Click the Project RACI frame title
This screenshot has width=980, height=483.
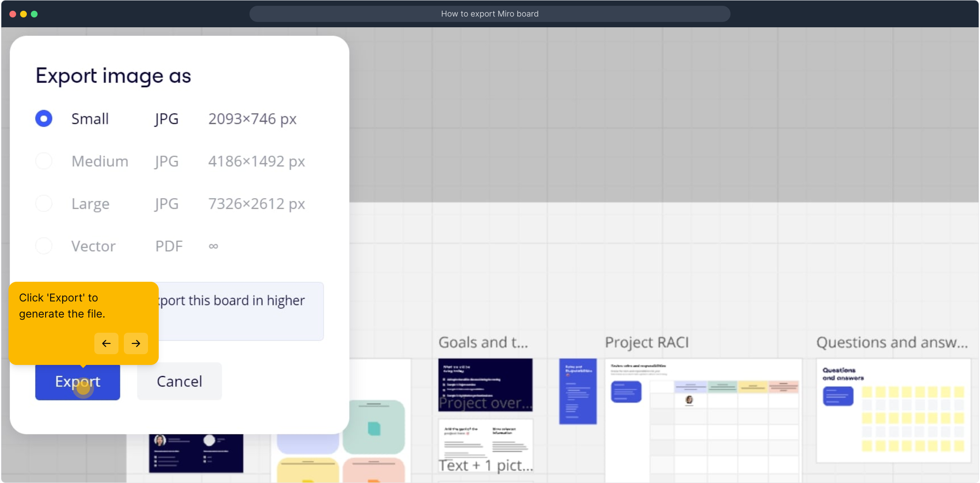(646, 343)
